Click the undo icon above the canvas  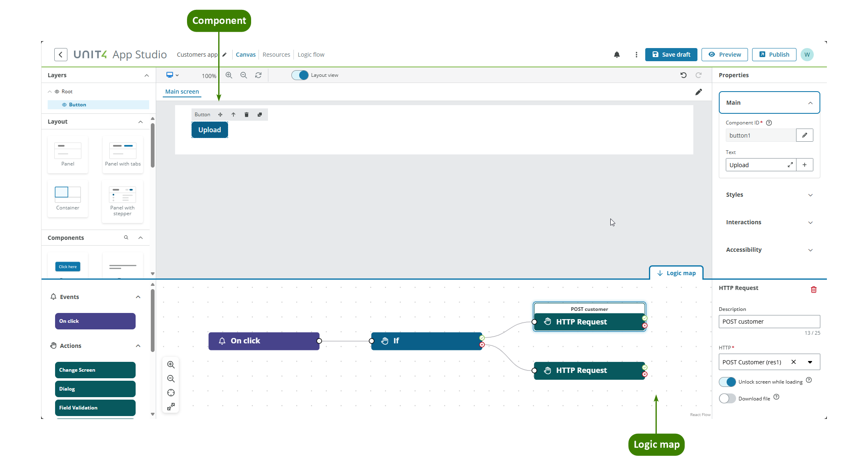click(683, 75)
